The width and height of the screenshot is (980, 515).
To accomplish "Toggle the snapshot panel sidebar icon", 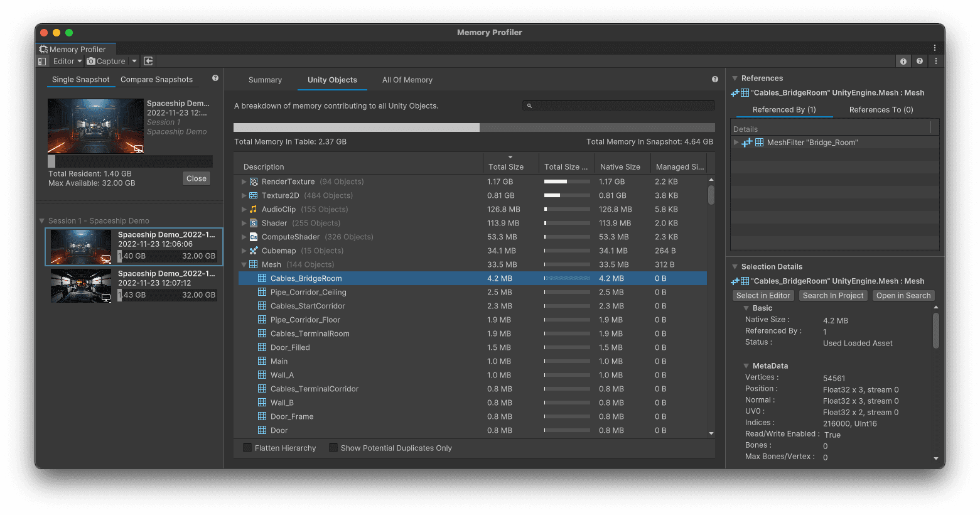I will 42,61.
